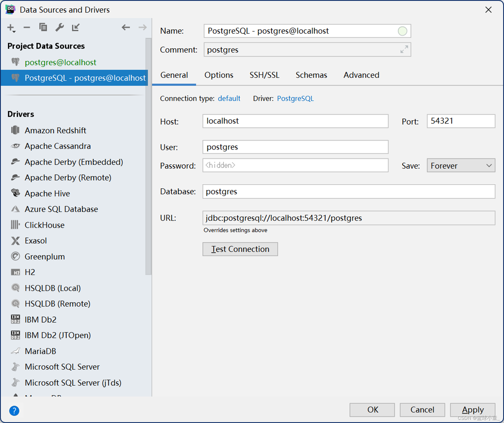Select the Apache Hive driver
This screenshot has height=423, width=504.
click(47, 193)
